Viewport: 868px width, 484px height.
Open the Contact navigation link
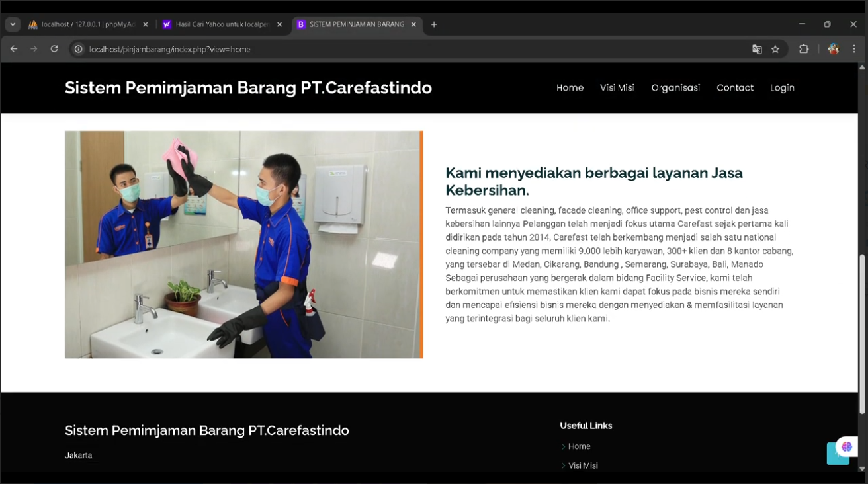pos(734,88)
